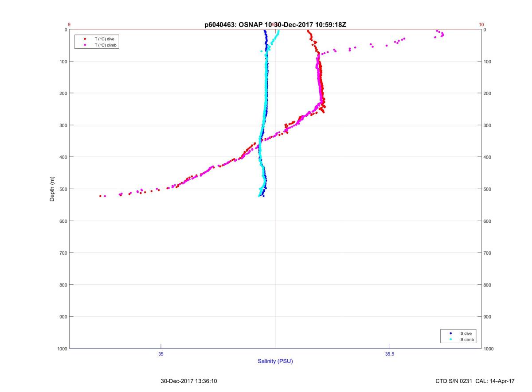Screen dimensions: 532x392
Task: Click the left depth tick label 500
Action: pyautogui.click(x=63, y=189)
